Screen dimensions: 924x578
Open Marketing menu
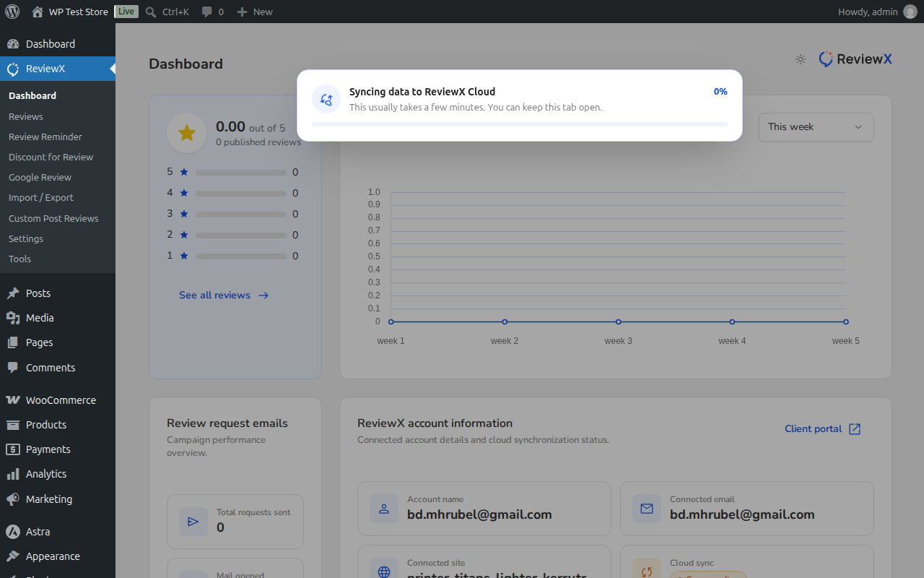pos(58,499)
